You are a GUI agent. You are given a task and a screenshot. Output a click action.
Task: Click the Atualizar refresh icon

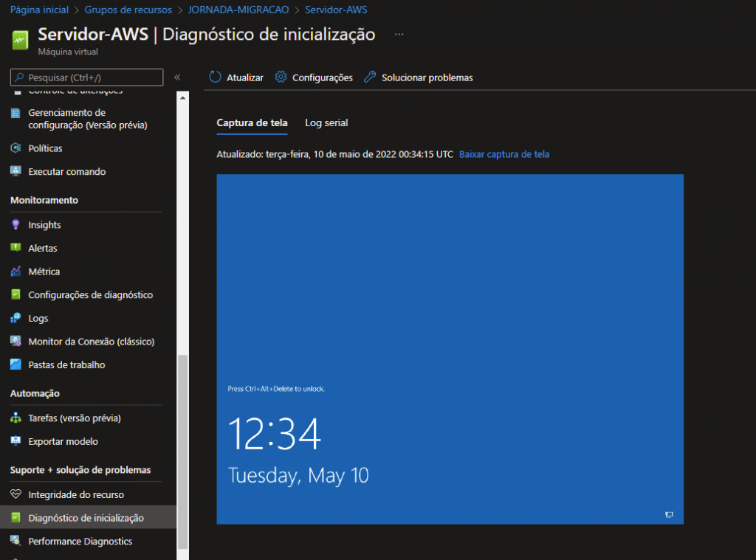(216, 77)
